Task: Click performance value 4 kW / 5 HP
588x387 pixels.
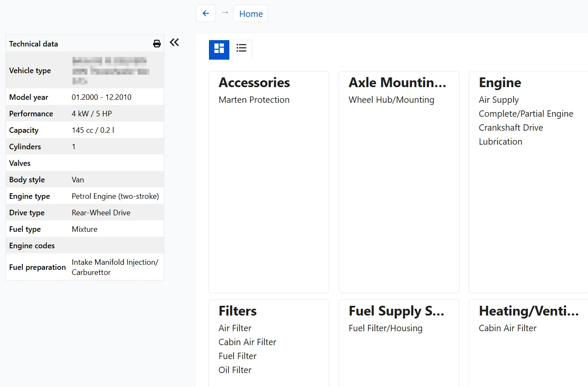Action: 92,114
